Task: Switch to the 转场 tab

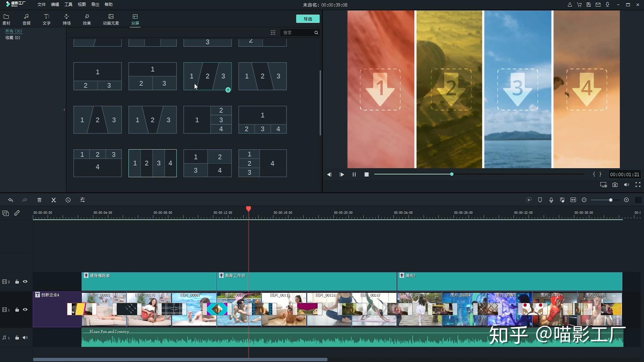Action: tap(66, 20)
